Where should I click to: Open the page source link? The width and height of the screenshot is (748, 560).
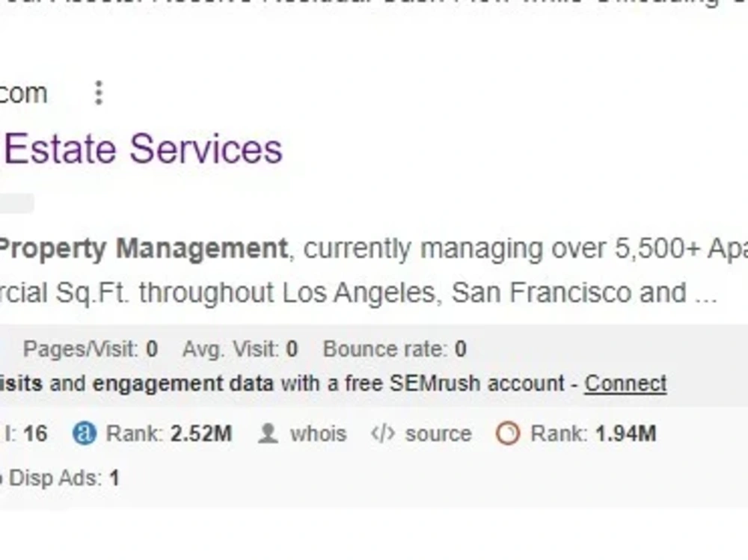click(438, 434)
